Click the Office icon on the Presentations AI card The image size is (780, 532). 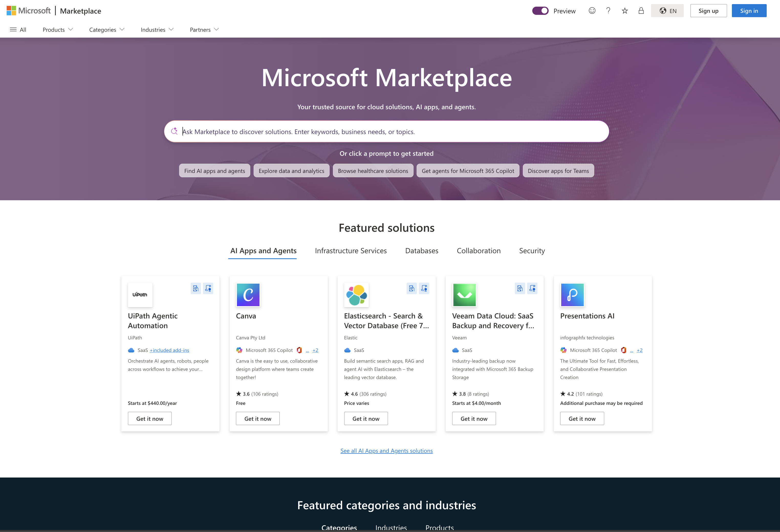[x=624, y=350]
